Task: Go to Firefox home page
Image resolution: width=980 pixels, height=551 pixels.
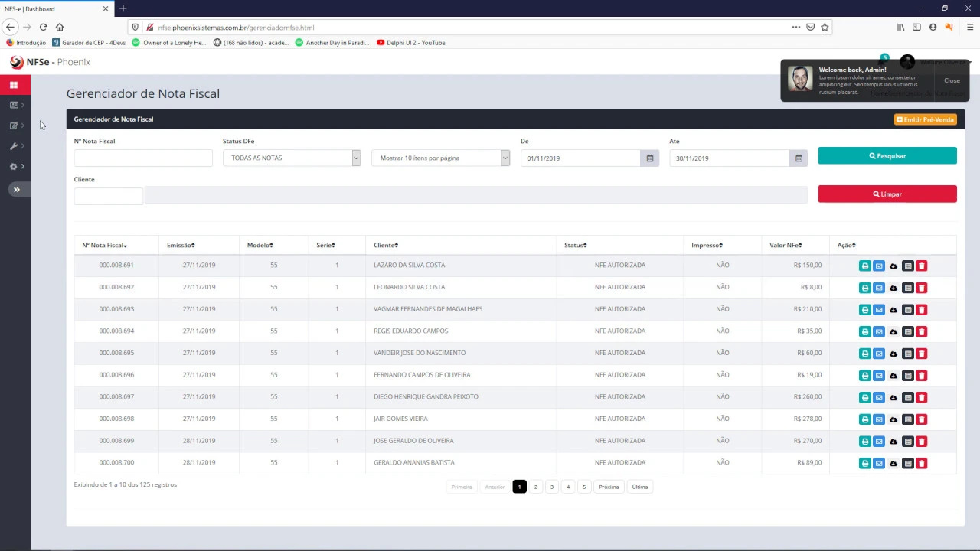Action: tap(60, 27)
